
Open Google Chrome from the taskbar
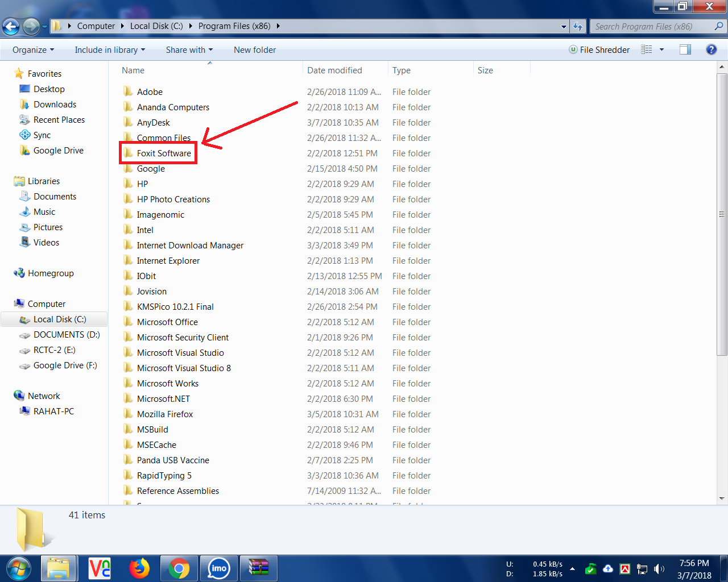pos(179,568)
